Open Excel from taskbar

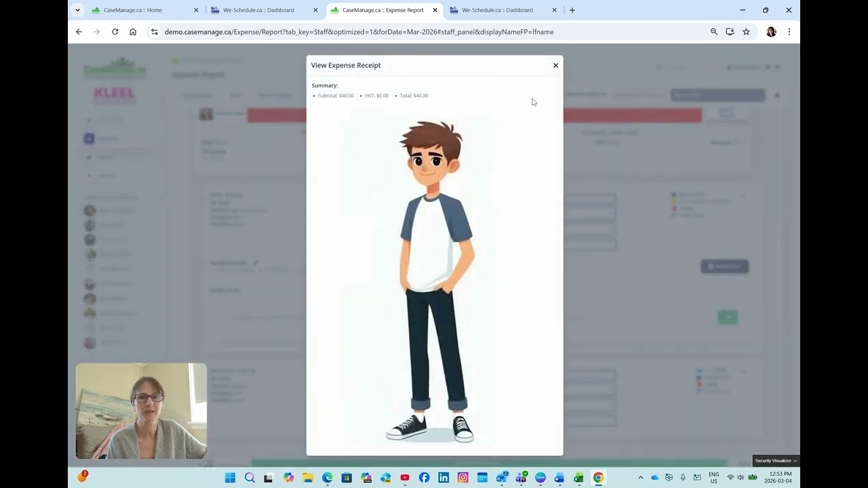[x=578, y=478]
